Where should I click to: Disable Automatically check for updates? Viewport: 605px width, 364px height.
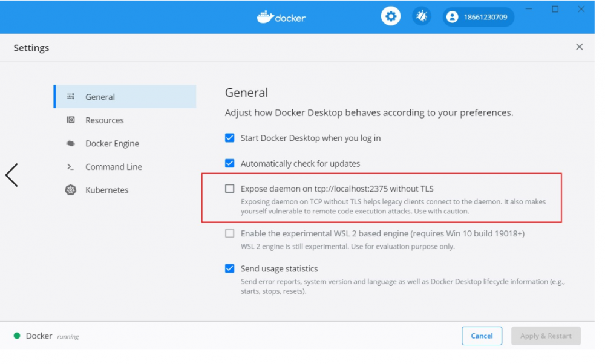(229, 163)
